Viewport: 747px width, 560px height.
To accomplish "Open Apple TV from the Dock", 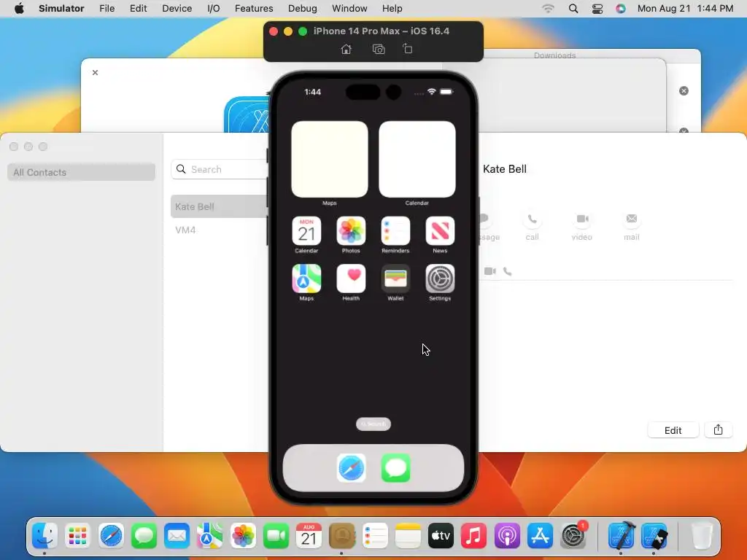I will [x=441, y=536].
